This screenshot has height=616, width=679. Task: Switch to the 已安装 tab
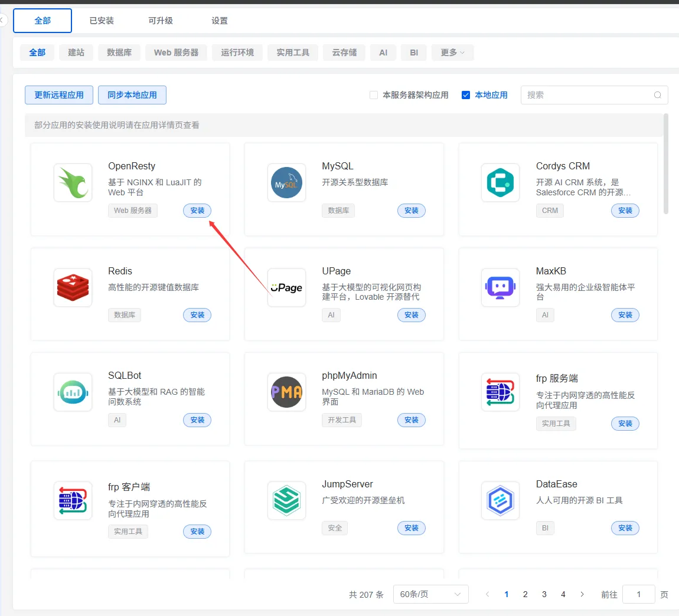point(102,21)
